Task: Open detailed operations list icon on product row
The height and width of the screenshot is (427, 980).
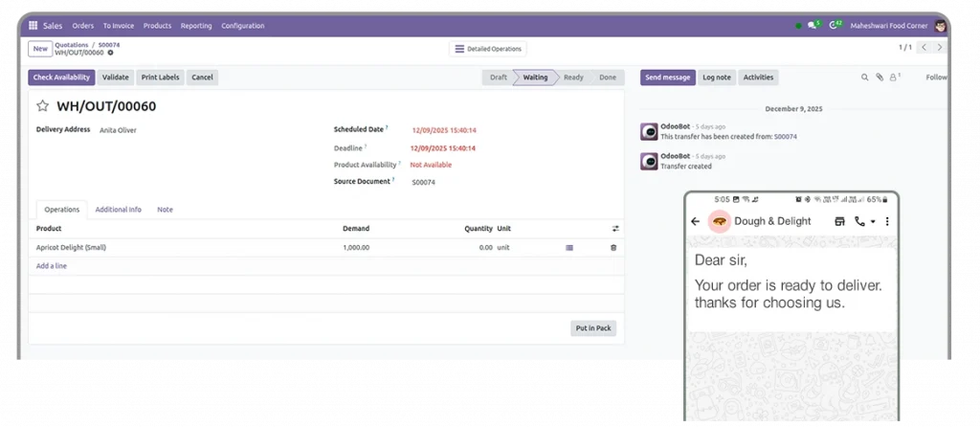Action: tap(569, 248)
